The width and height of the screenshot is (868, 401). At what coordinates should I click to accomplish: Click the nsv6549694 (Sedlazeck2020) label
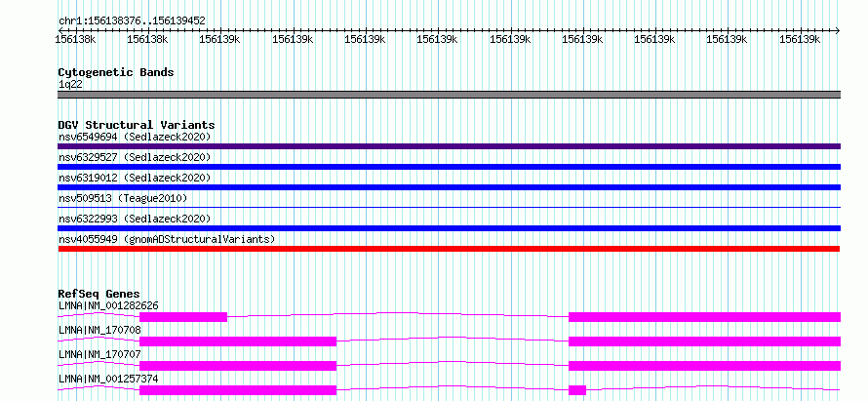pos(135,137)
